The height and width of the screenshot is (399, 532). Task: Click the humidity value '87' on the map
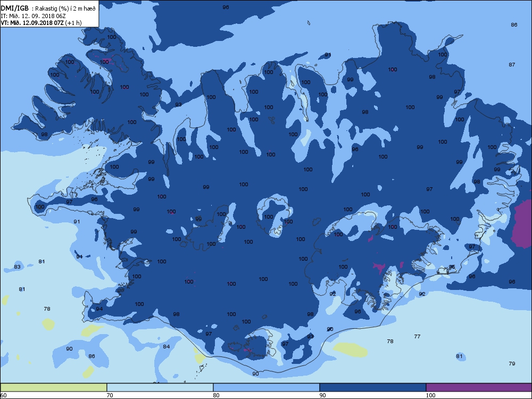point(512,64)
